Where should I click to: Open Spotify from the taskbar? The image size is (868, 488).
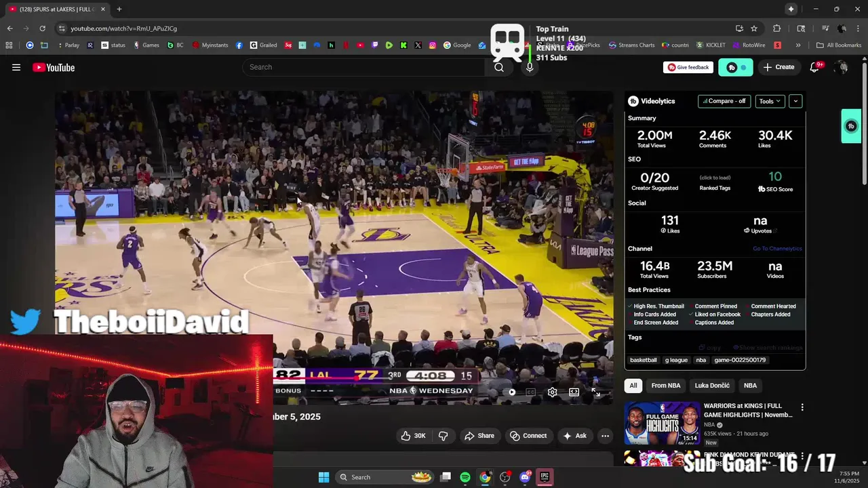pos(465,477)
